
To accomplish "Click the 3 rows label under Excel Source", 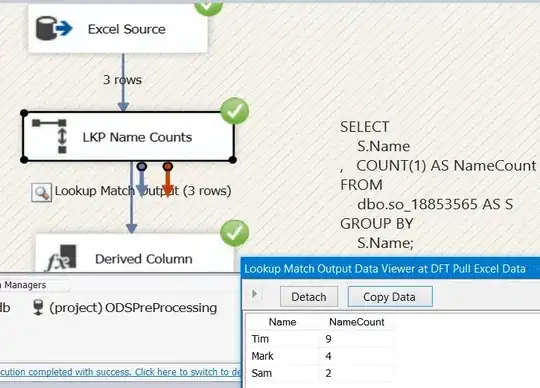I will click(x=123, y=80).
